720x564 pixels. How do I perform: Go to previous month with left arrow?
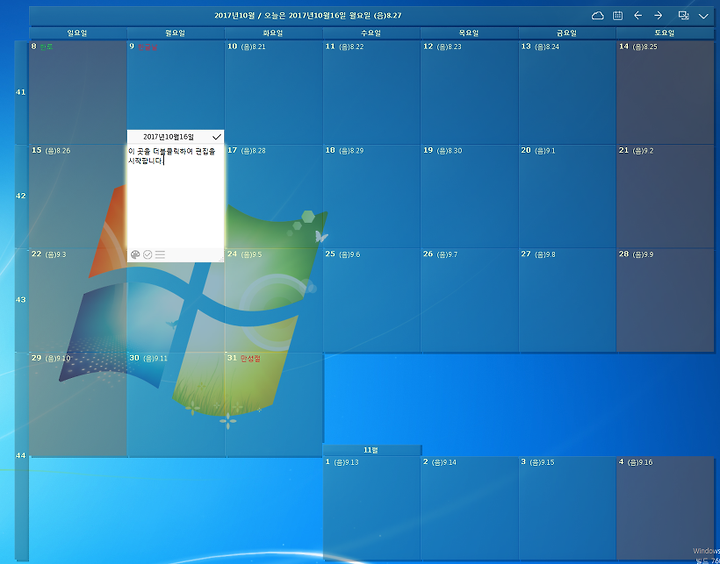point(638,16)
